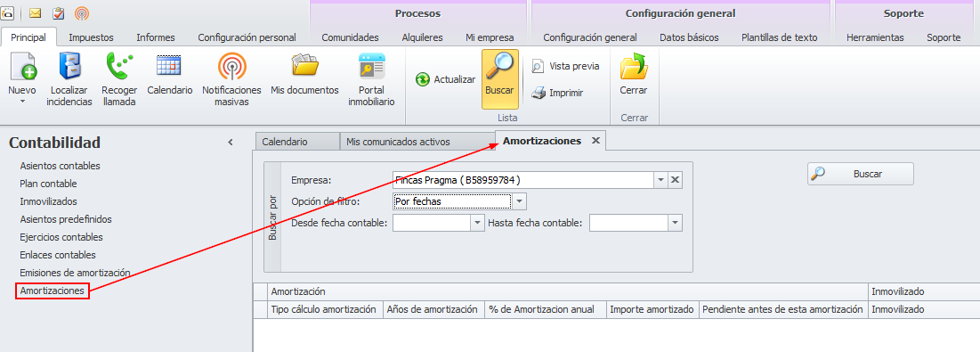Viewport: 980px width, 352px height.
Task: Open Configuración personal ribbon tab
Action: pos(247,37)
